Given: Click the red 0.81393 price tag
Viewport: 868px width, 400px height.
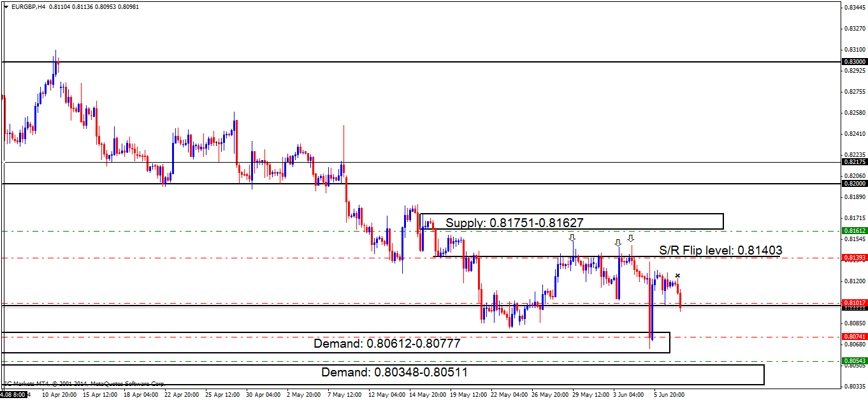Looking at the screenshot, I should 855,258.
